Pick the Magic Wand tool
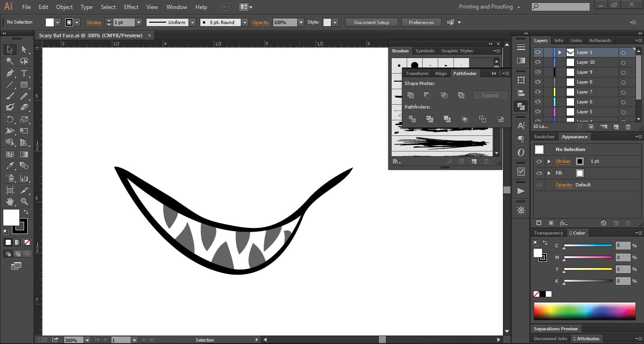 (10, 61)
